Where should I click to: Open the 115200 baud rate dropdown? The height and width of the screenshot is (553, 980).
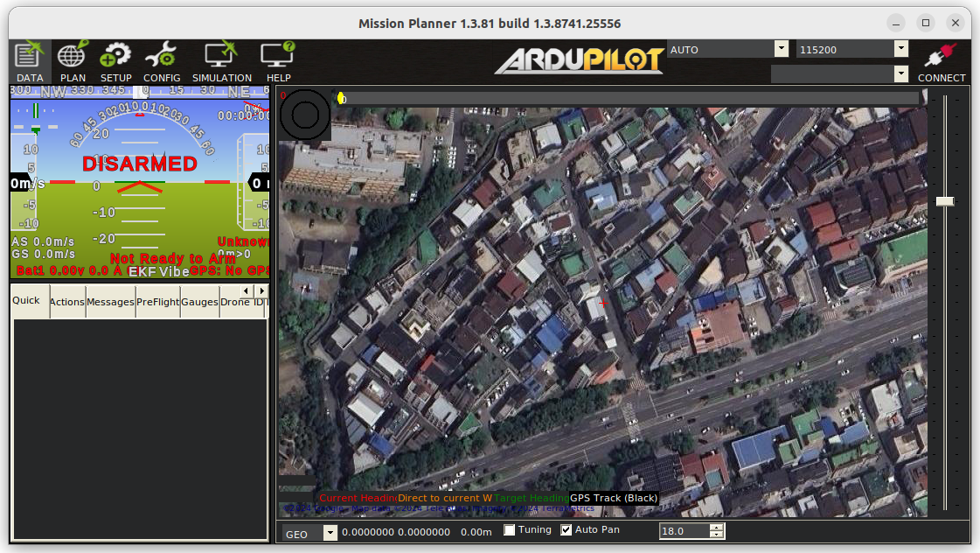[x=900, y=49]
